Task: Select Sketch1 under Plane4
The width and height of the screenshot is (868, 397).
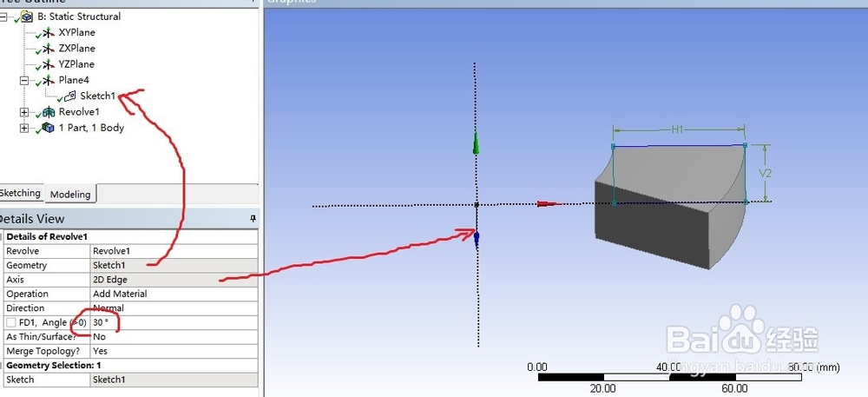Action: pyautogui.click(x=97, y=96)
